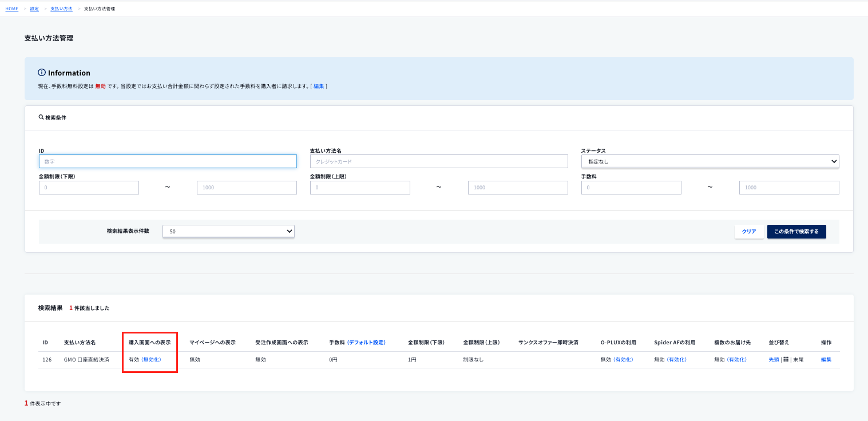Click the 金額制限(上限) maximum field
Viewport: 868px width, 421px height.
point(518,188)
